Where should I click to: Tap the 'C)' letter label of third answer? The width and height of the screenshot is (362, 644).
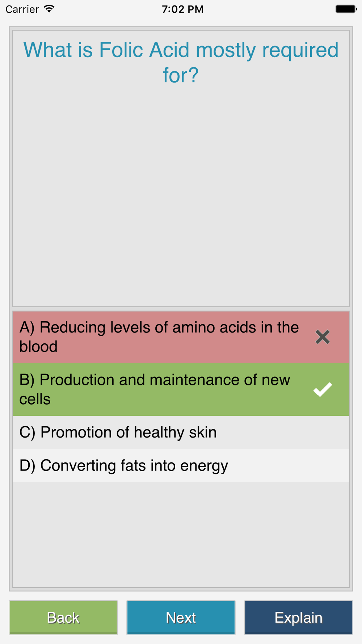click(27, 432)
